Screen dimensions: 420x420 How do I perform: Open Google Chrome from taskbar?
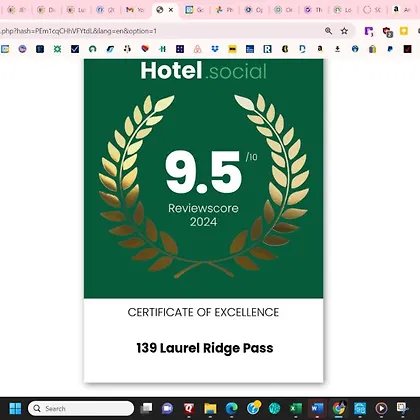[339, 408]
